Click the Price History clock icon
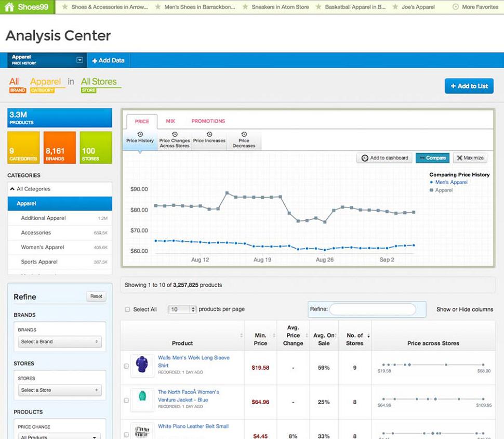Screen dimensions: 504x439 pyautogui.click(x=140, y=134)
